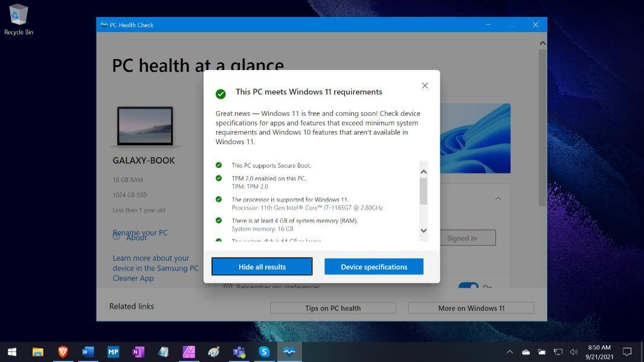This screenshot has width=644, height=362.
Task: Close the Windows 11 requirements dialog
Action: click(x=425, y=85)
